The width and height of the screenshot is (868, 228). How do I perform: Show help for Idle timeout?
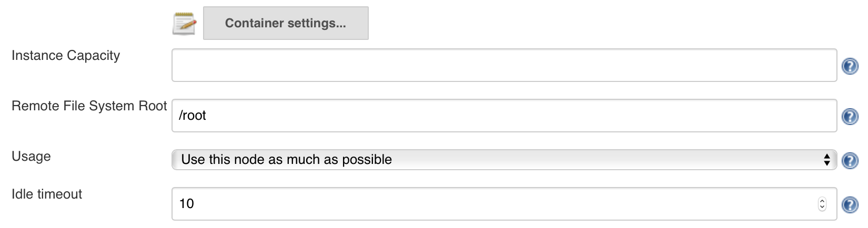tap(850, 204)
